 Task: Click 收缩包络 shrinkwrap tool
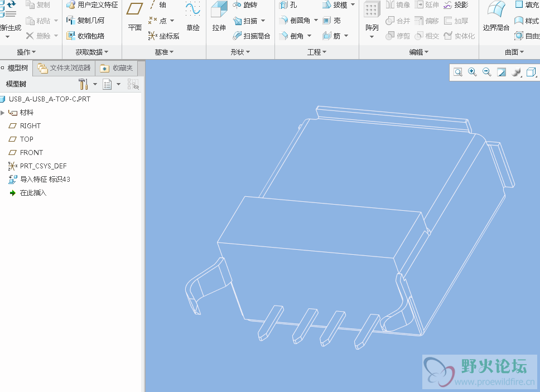(85, 36)
